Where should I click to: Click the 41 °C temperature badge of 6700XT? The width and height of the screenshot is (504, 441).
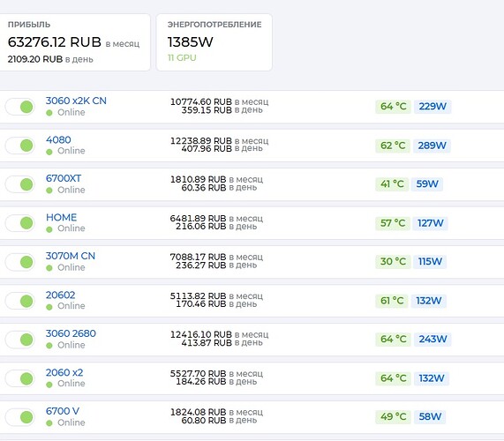(392, 184)
